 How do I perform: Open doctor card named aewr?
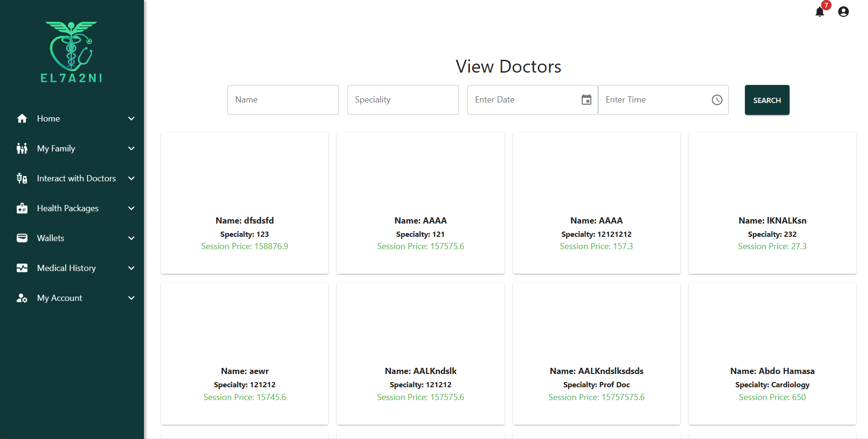coord(245,354)
